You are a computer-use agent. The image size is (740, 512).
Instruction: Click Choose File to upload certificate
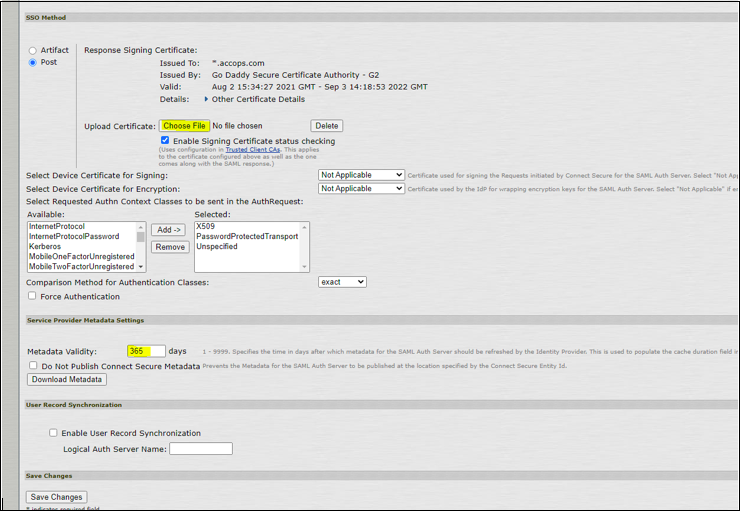point(184,126)
